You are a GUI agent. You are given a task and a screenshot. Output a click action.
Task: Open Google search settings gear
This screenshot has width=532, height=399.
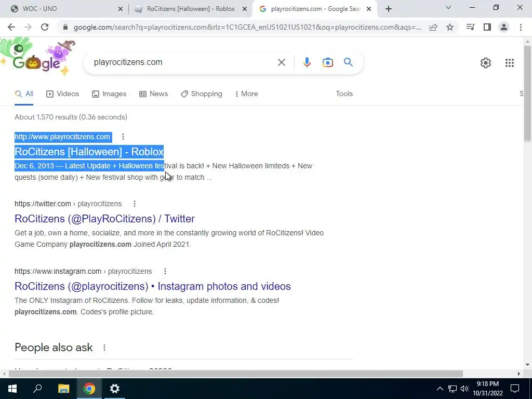486,63
